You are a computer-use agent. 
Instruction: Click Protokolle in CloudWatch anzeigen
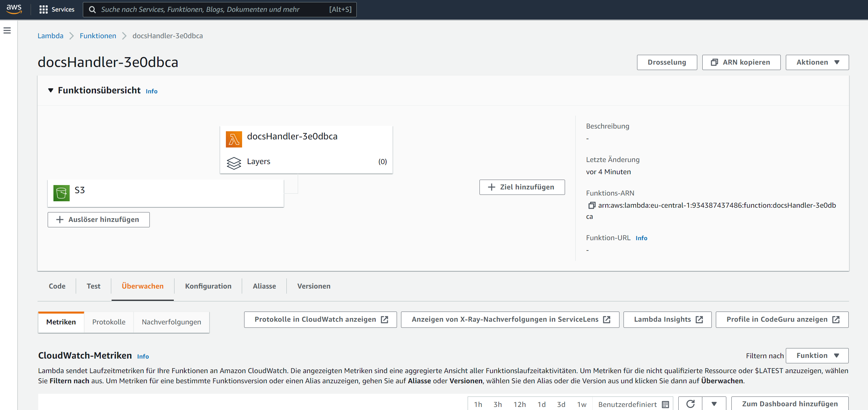[x=321, y=320]
